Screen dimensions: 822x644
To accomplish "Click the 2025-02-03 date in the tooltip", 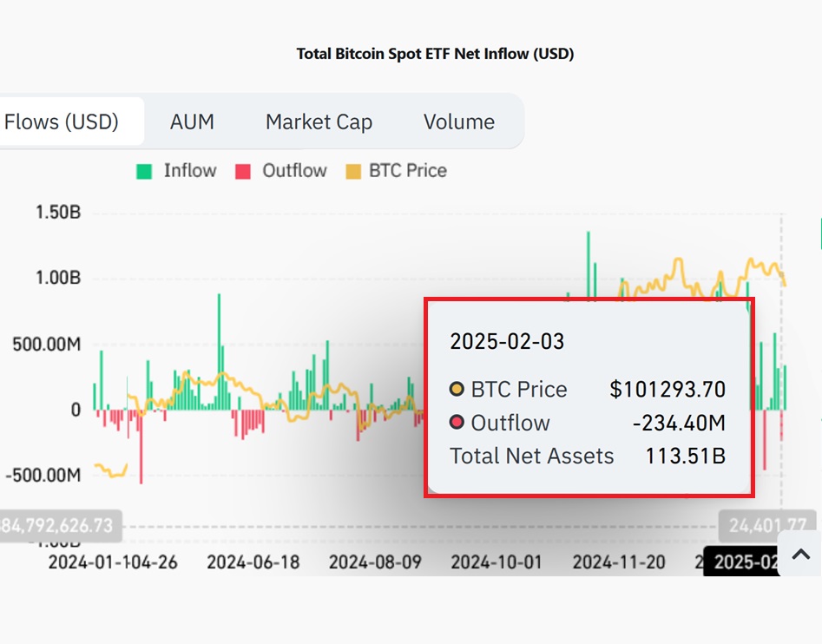I will coord(507,341).
